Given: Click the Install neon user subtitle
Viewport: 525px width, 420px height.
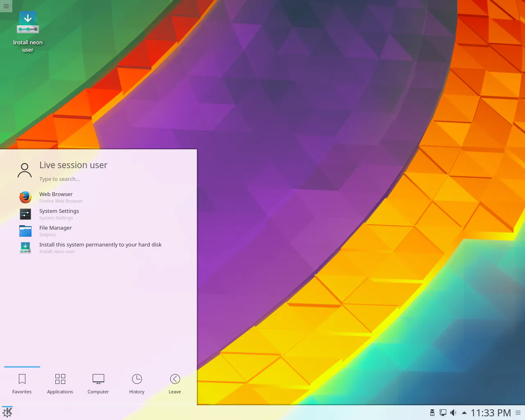Looking at the screenshot, I should [57, 251].
